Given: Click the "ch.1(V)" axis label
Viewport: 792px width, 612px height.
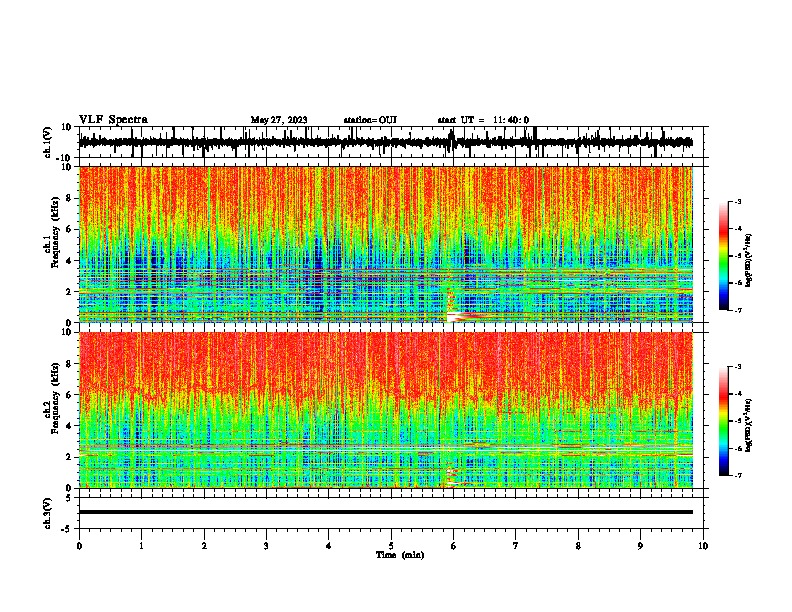Looking at the screenshot, I should click(48, 143).
